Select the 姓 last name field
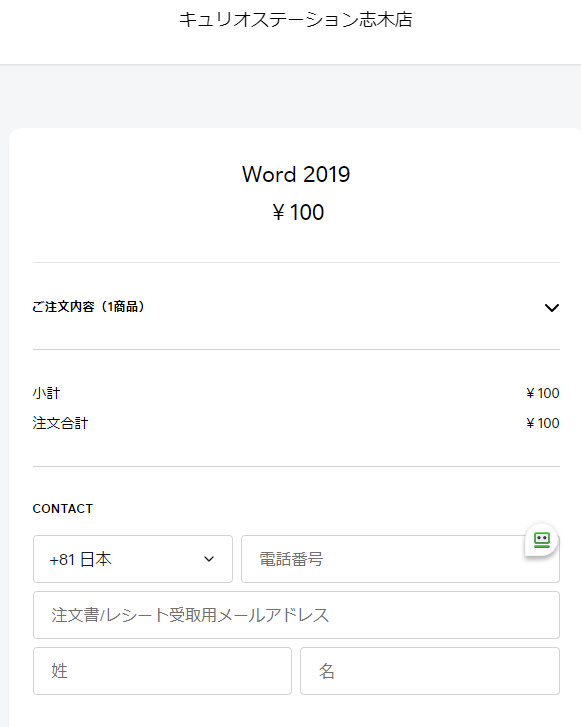581x727 pixels. pyautogui.click(x=162, y=671)
